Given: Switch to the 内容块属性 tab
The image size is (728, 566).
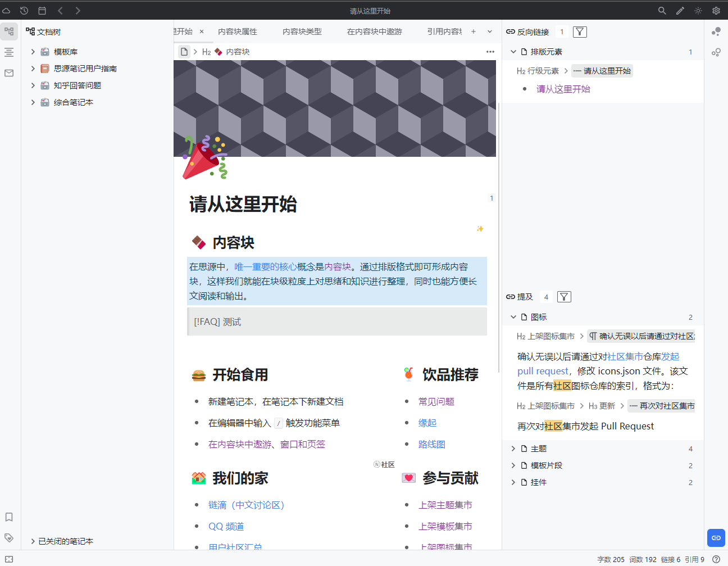Looking at the screenshot, I should tap(238, 32).
